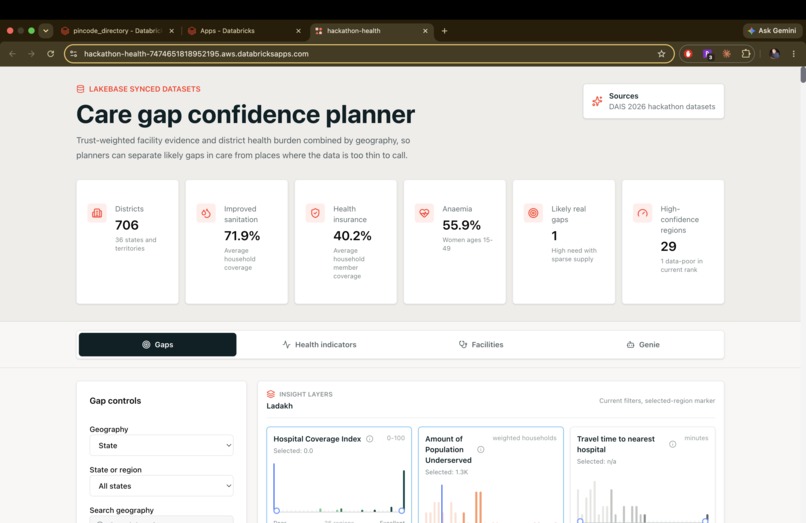Click the Travel time to nearest hospital chart

coord(643,475)
